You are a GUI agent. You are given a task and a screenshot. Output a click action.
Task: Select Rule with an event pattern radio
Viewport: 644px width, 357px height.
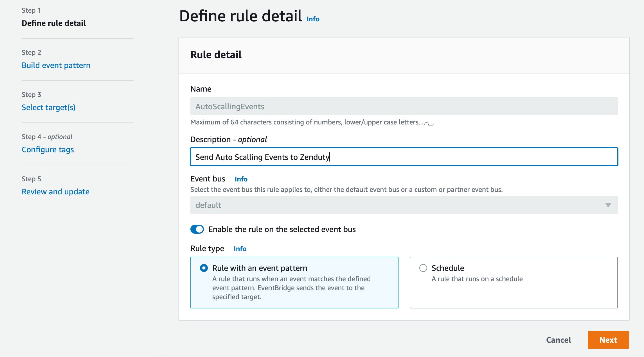coord(204,268)
